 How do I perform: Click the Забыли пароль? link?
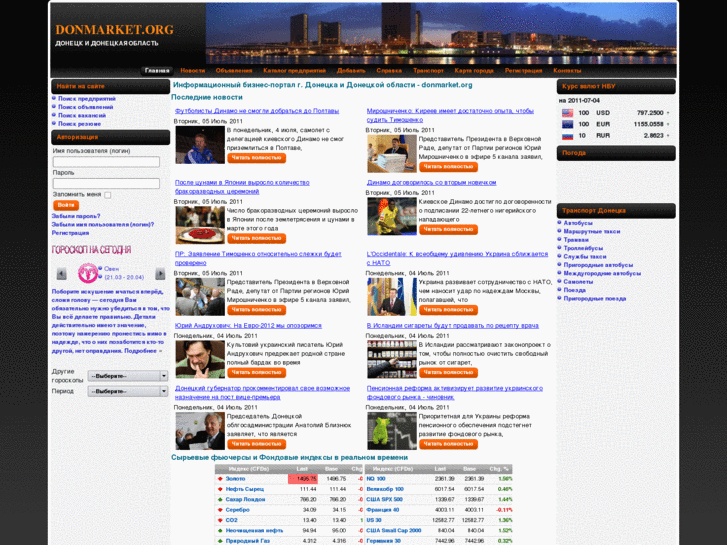76,216
